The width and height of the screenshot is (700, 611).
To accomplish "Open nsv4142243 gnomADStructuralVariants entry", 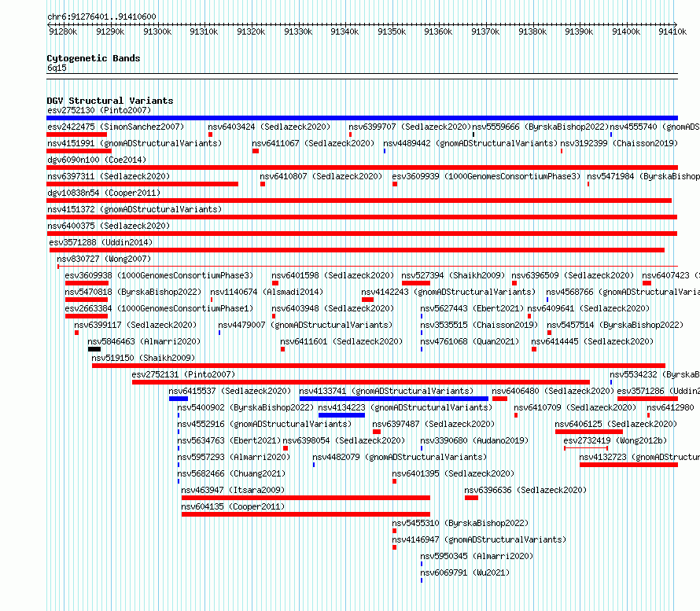I will [x=448, y=292].
